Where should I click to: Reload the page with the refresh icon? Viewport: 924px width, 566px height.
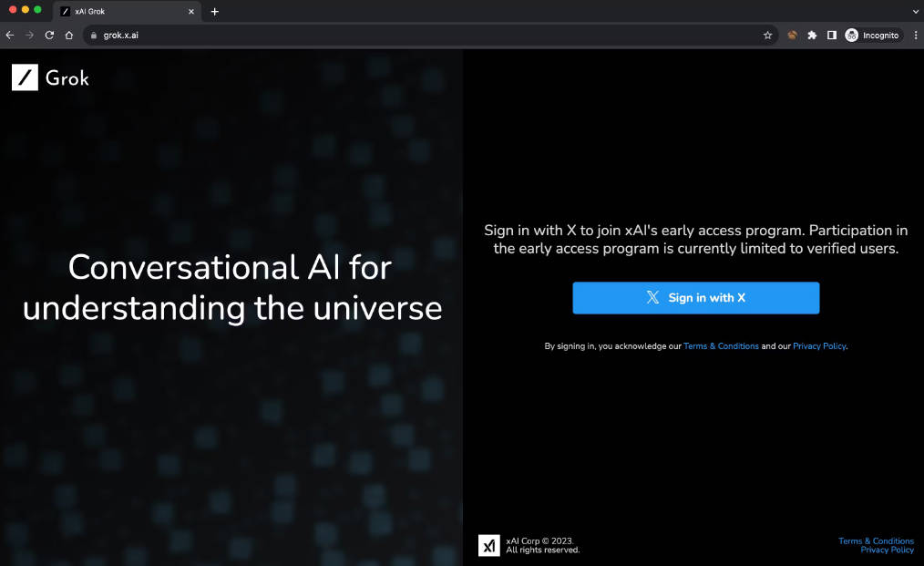pos(48,35)
